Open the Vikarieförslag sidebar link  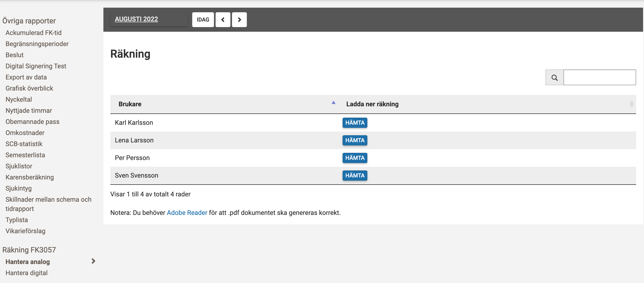pos(25,231)
